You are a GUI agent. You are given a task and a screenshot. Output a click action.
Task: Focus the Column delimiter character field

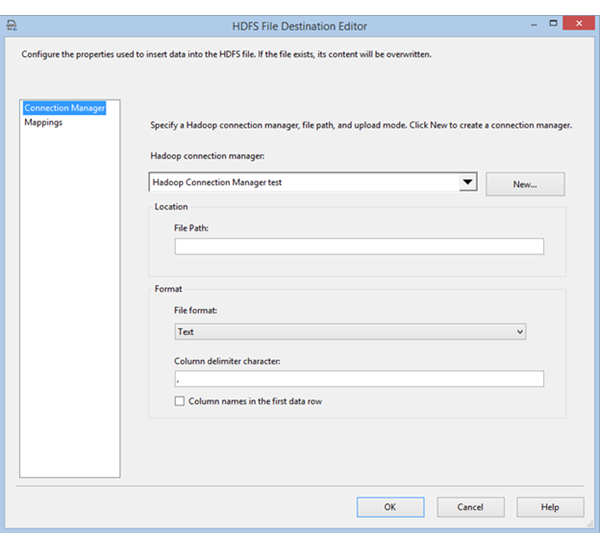[x=359, y=379]
